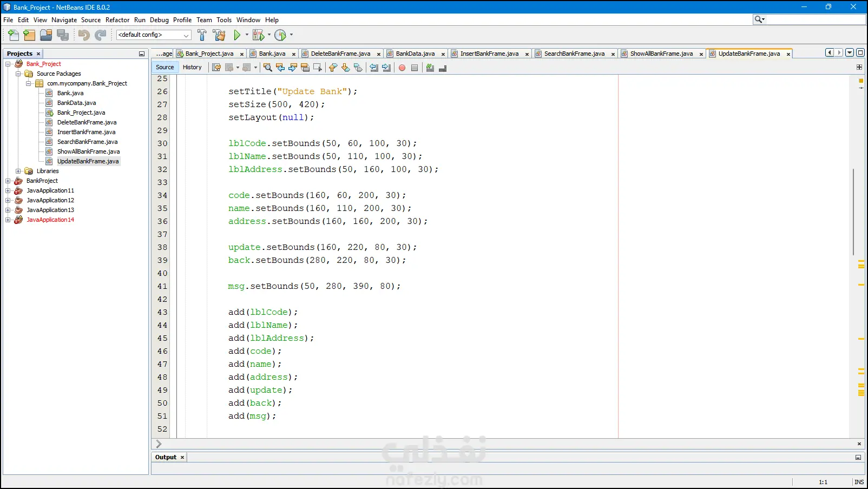This screenshot has height=489, width=868.
Task: Click the Save All toolbar icon
Action: [63, 35]
